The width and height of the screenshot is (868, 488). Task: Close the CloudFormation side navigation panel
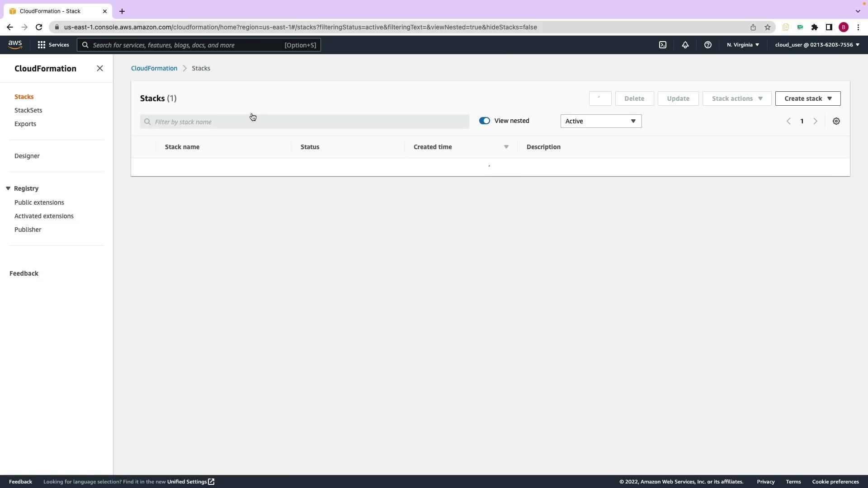pyautogui.click(x=100, y=68)
